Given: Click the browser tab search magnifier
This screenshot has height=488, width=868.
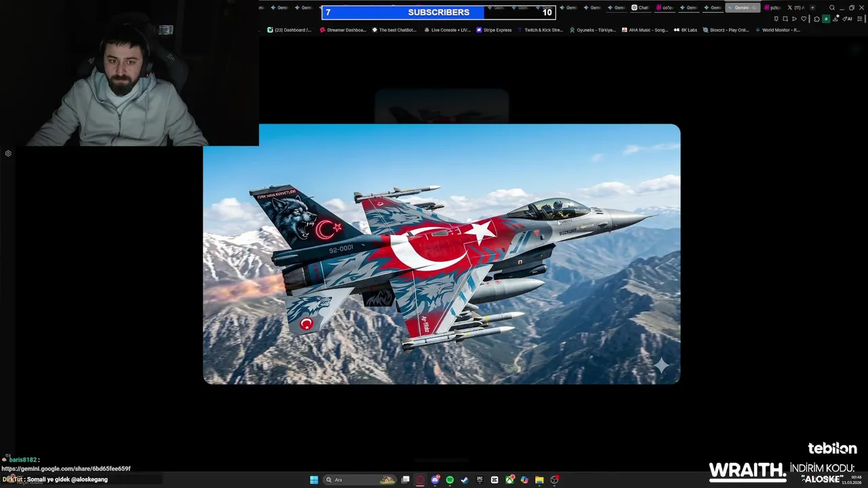Looking at the screenshot, I should click(832, 7).
